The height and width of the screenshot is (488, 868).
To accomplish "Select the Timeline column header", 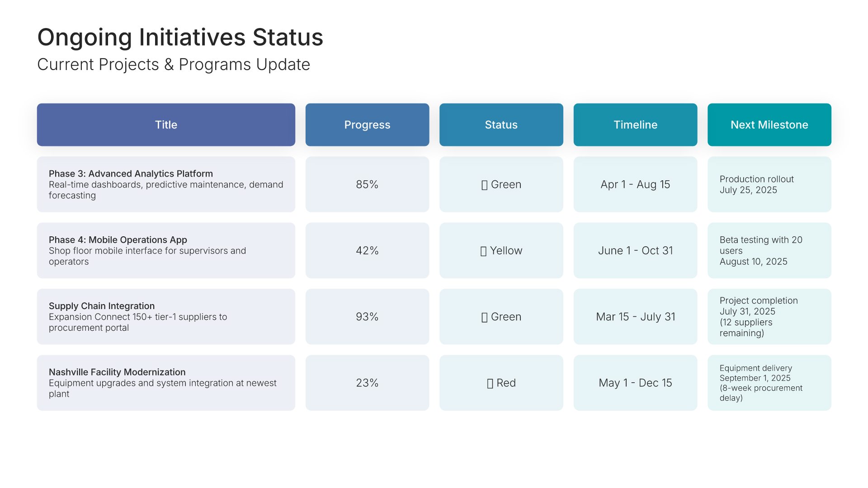I will pos(635,125).
